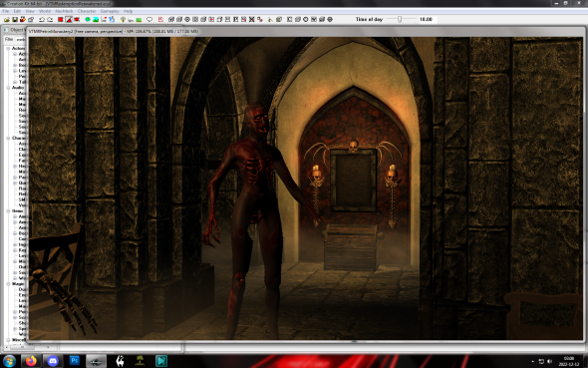Click the green sphere toolbar icon
The image size is (588, 368).
click(88, 20)
